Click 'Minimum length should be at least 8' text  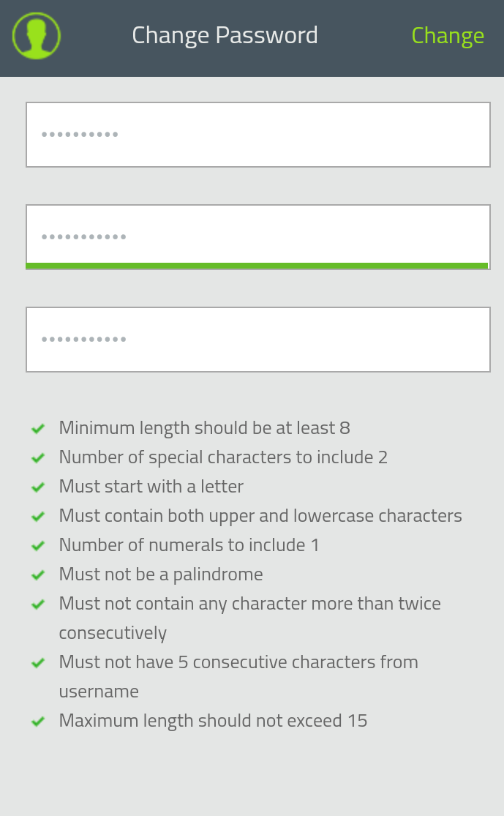pyautogui.click(x=204, y=428)
